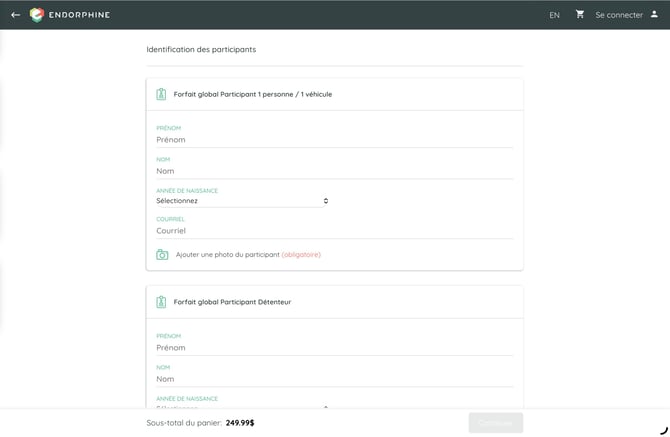Focus Prénom field of Détenteur participant
The height and width of the screenshot is (437, 670).
[x=335, y=348]
